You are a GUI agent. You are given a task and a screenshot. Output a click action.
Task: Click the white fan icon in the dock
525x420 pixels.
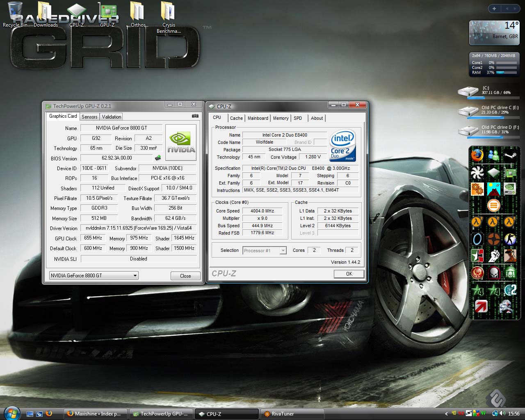pos(477,172)
